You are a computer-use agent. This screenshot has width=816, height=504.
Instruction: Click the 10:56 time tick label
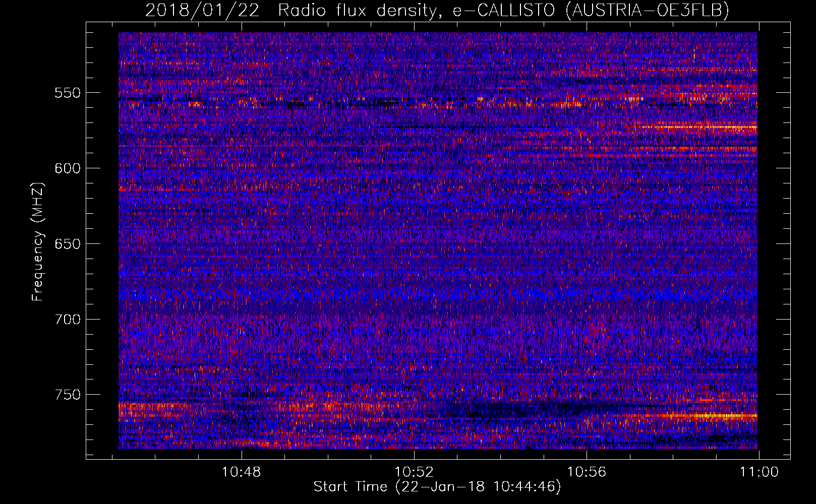[x=587, y=472]
